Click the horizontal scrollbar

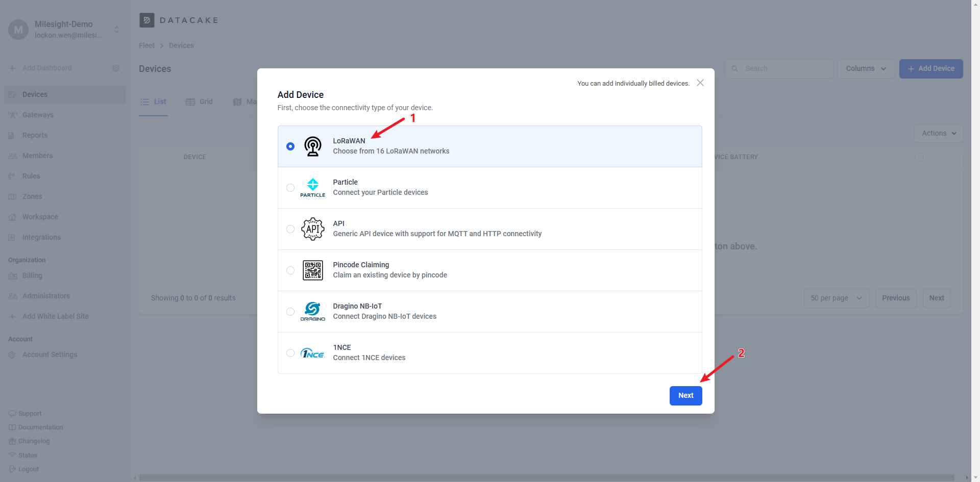point(547,478)
